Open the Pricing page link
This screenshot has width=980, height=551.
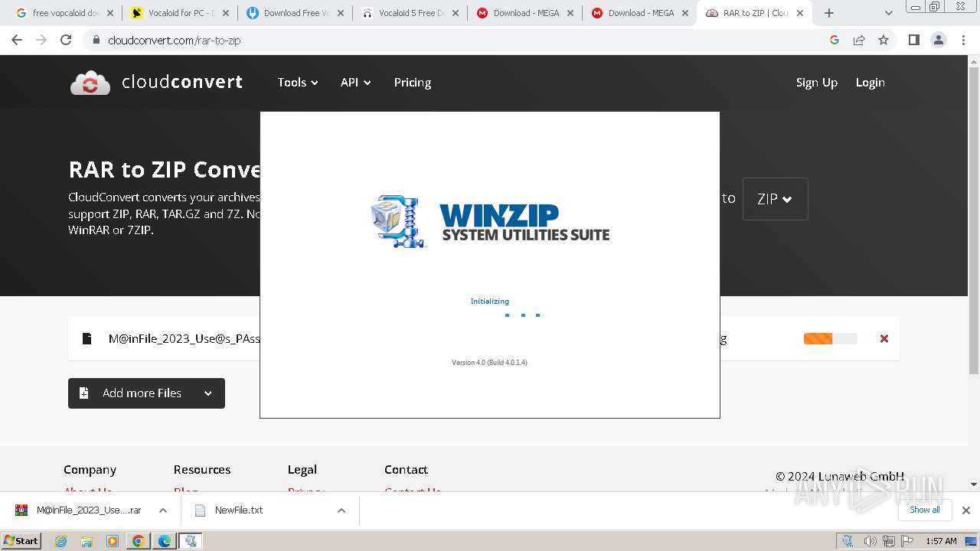point(413,82)
